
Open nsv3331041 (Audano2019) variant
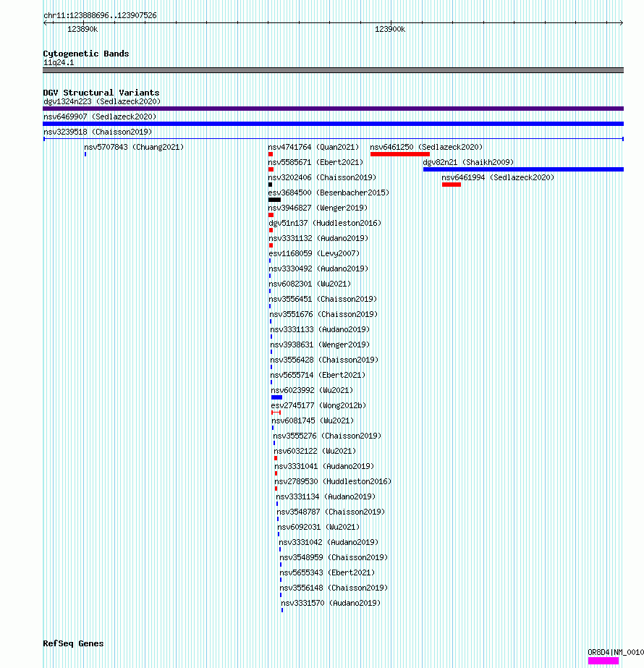click(325, 466)
